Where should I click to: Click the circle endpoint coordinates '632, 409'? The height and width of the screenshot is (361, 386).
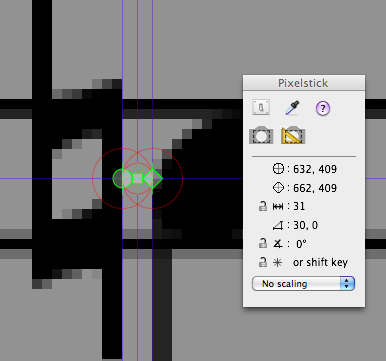(315, 169)
